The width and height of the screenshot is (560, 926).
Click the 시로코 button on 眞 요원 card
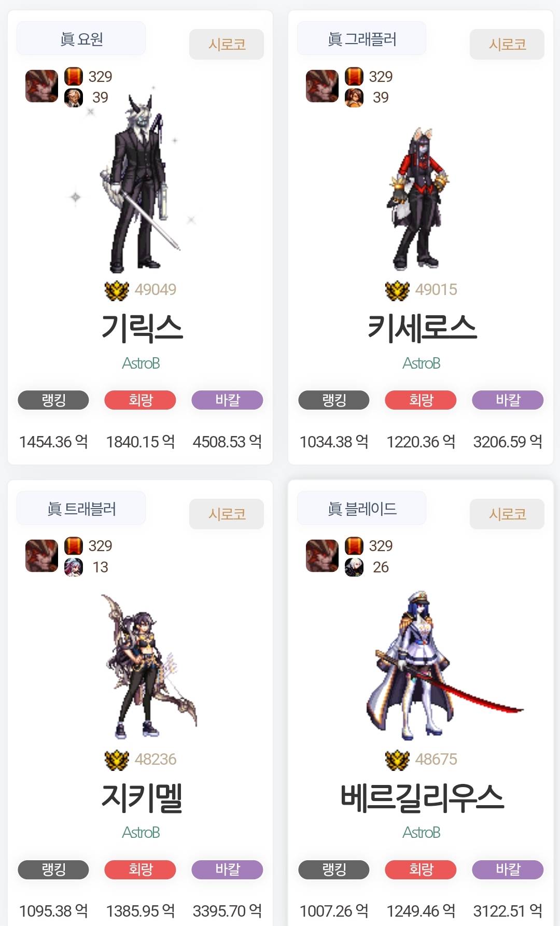tap(227, 45)
